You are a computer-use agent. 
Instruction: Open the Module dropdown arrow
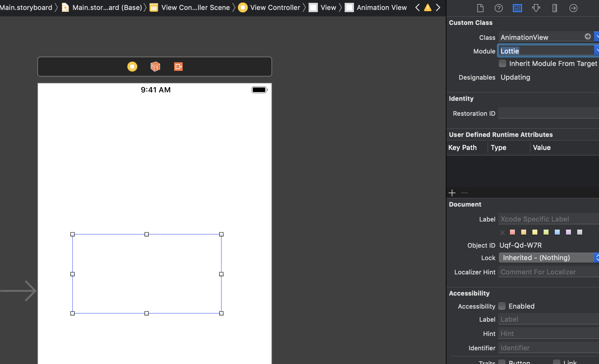(x=597, y=50)
